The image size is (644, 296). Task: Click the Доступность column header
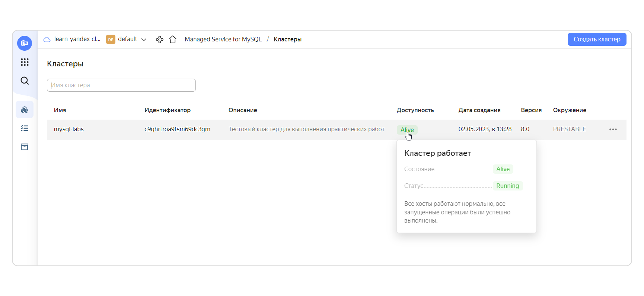[x=415, y=110]
